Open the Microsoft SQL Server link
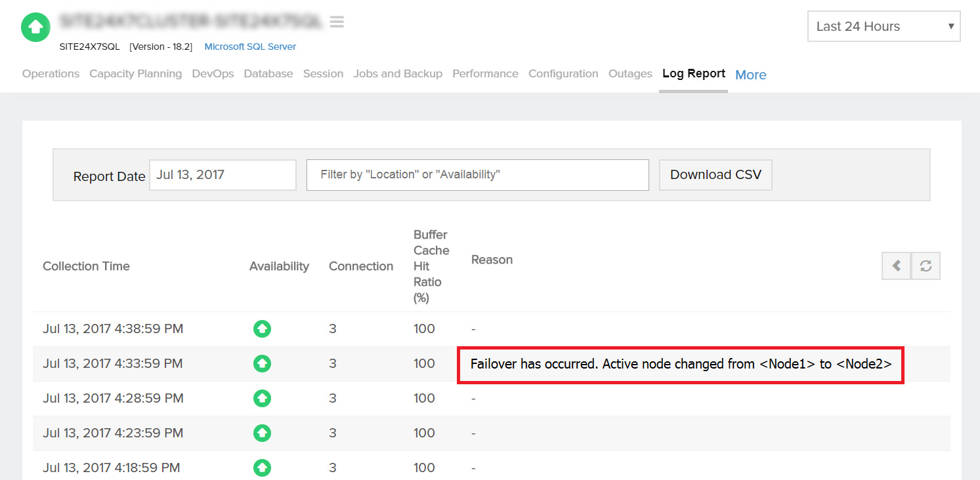This screenshot has height=480, width=980. [x=250, y=47]
